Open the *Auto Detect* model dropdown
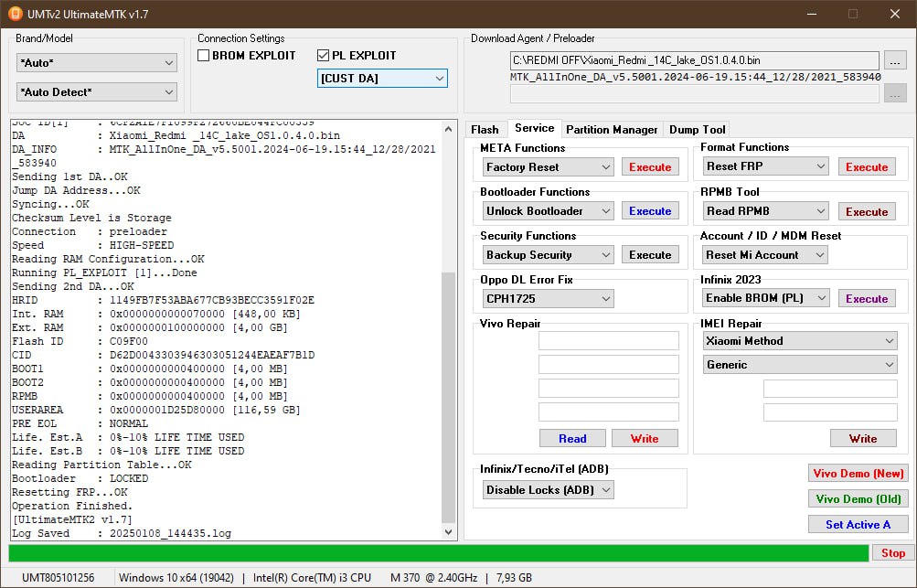The height and width of the screenshot is (588, 917). 97,91
